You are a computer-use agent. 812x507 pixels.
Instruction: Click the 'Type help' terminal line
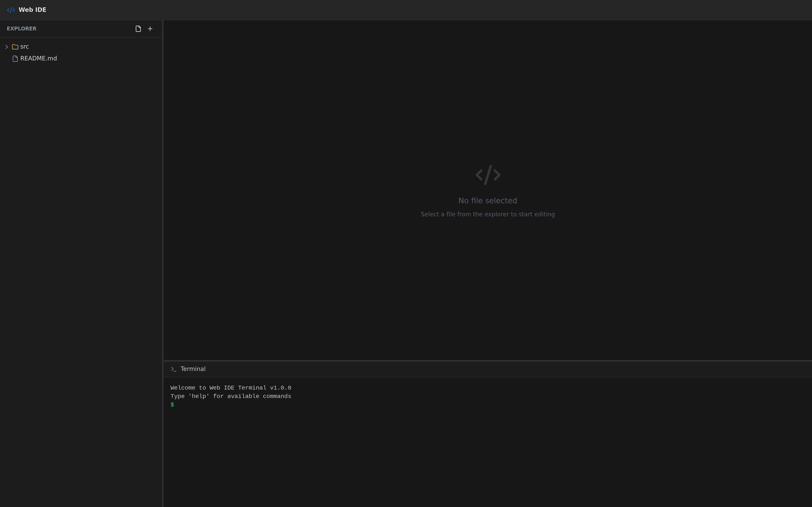230,396
